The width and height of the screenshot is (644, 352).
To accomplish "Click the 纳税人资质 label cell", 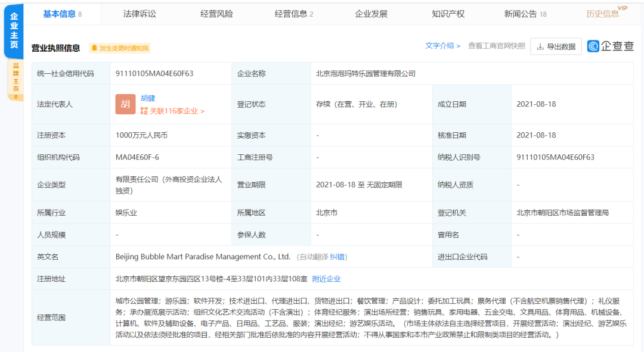I will (472, 185).
